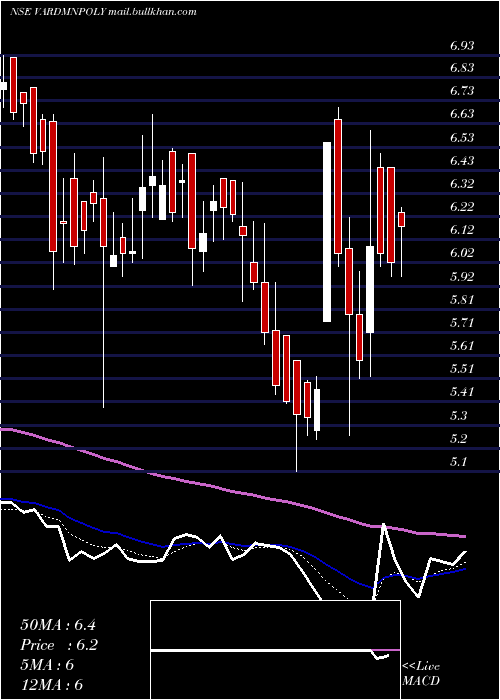The width and height of the screenshot is (500, 700).
Task: Click the 5.3 price axis label
Action: point(458,415)
